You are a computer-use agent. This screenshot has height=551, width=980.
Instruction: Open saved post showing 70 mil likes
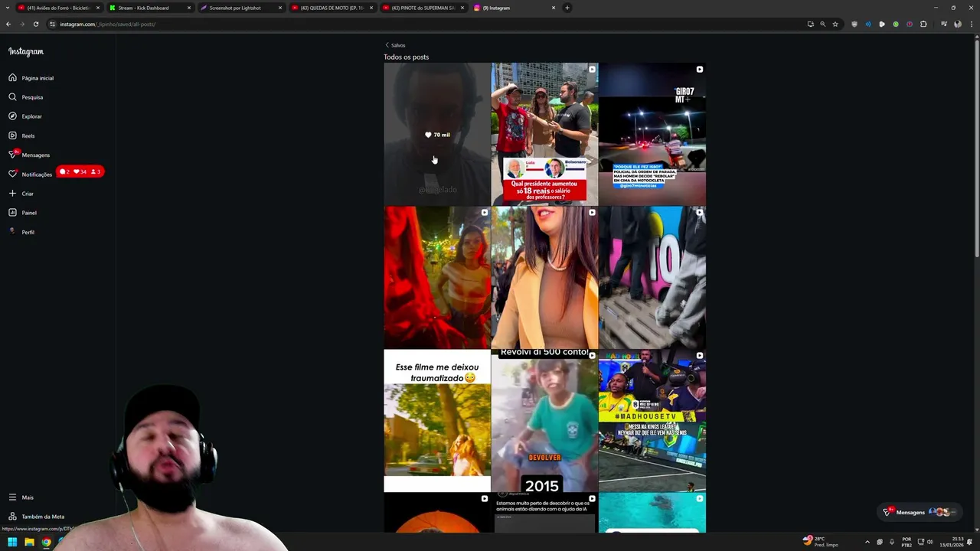pos(437,134)
